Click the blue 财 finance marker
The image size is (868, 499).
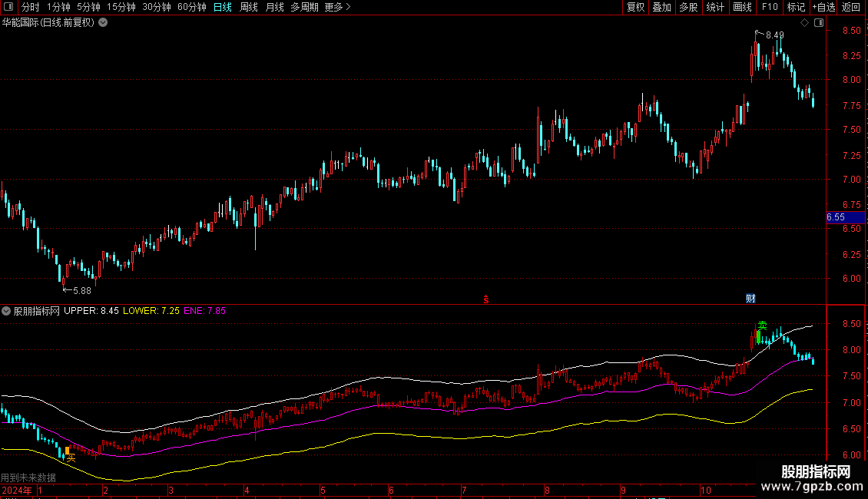coord(751,298)
